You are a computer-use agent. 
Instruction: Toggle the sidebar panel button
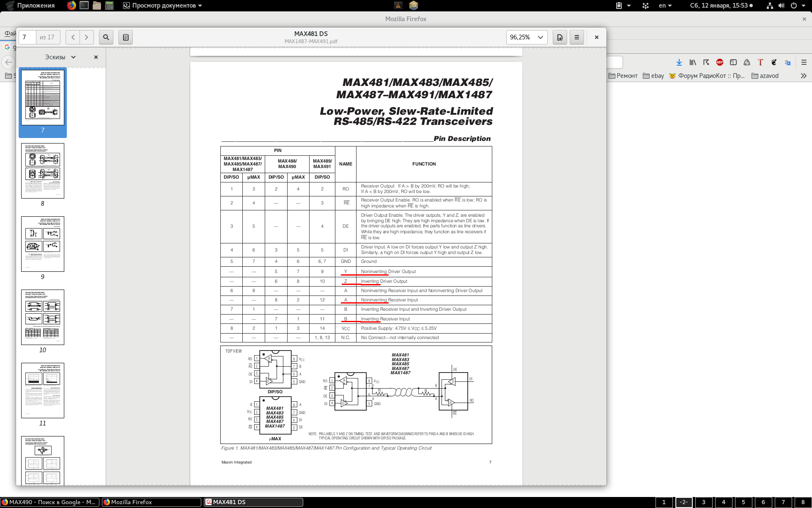pos(126,37)
